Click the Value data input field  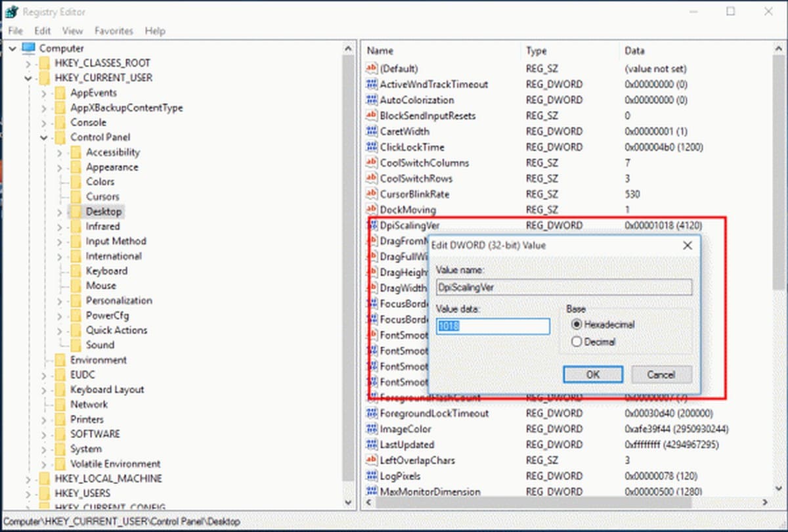492,326
